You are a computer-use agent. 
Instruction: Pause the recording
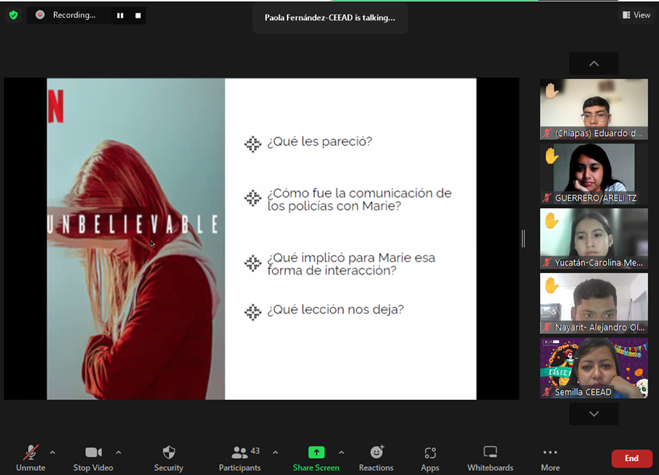pyautogui.click(x=120, y=16)
